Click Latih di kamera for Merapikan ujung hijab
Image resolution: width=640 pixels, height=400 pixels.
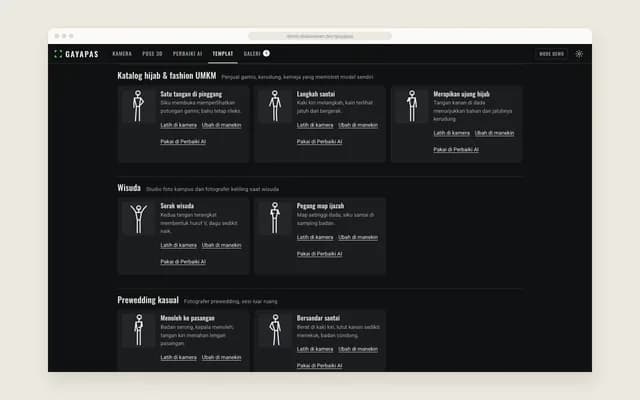click(451, 133)
